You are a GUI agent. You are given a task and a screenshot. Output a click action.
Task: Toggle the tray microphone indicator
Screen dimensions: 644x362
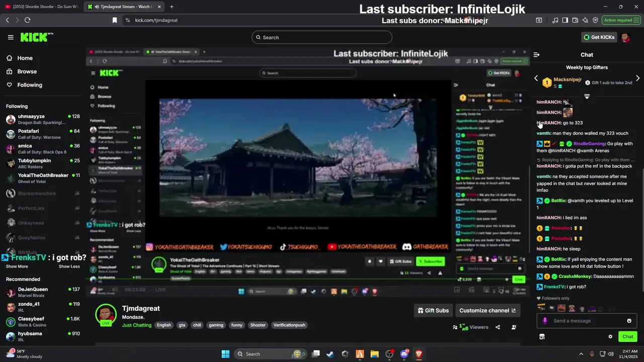click(592, 354)
